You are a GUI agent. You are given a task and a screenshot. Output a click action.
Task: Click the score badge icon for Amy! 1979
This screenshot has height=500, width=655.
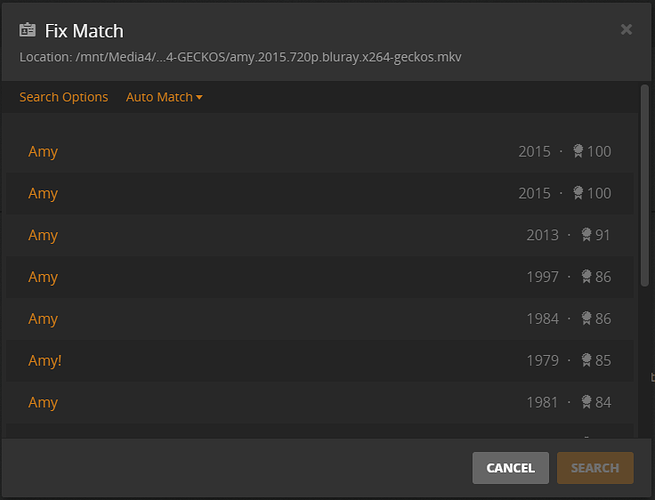coord(586,360)
